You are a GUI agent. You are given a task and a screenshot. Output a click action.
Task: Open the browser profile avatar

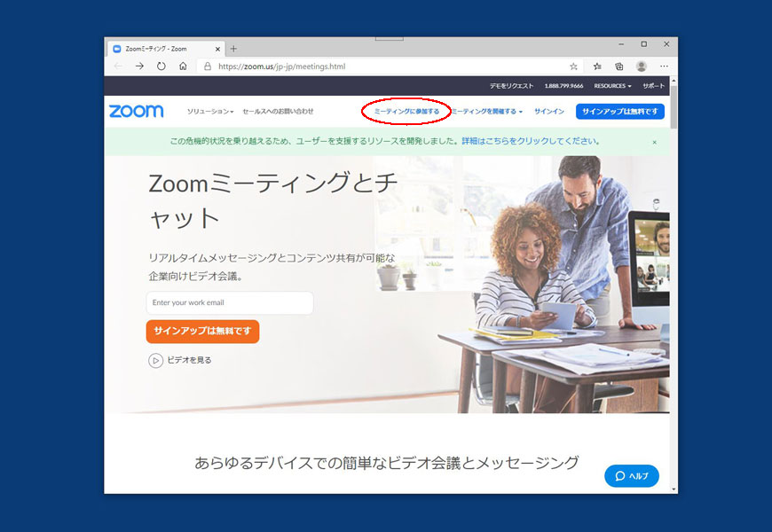pyautogui.click(x=641, y=66)
